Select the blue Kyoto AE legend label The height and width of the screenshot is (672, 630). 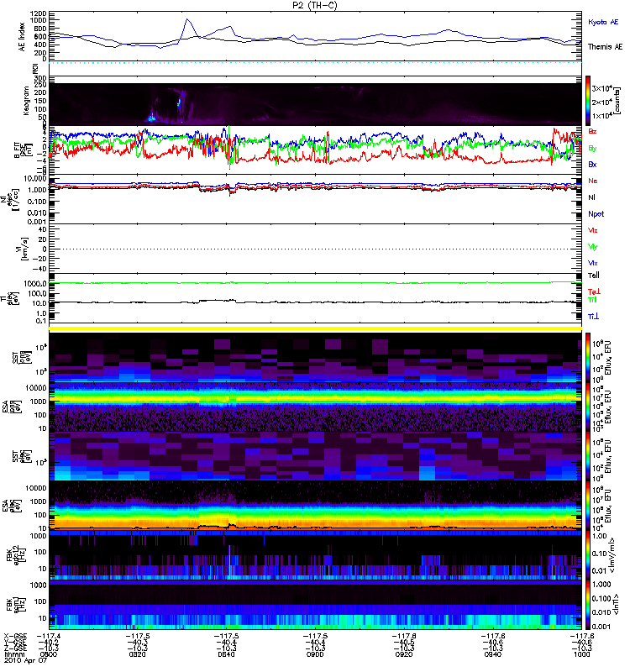click(x=603, y=23)
